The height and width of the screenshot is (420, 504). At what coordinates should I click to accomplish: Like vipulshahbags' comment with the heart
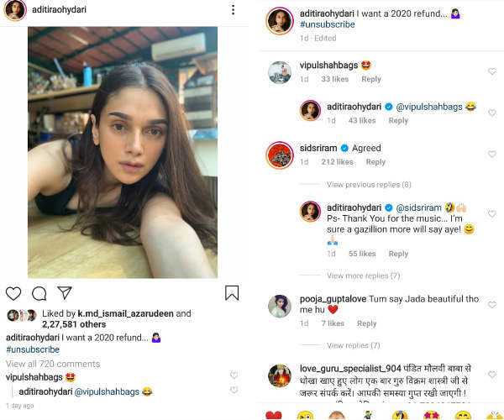(x=492, y=71)
